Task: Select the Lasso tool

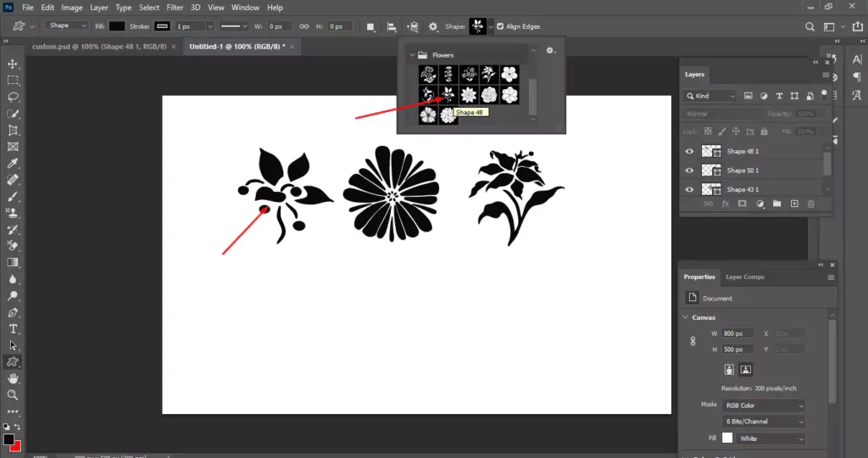Action: point(13,98)
